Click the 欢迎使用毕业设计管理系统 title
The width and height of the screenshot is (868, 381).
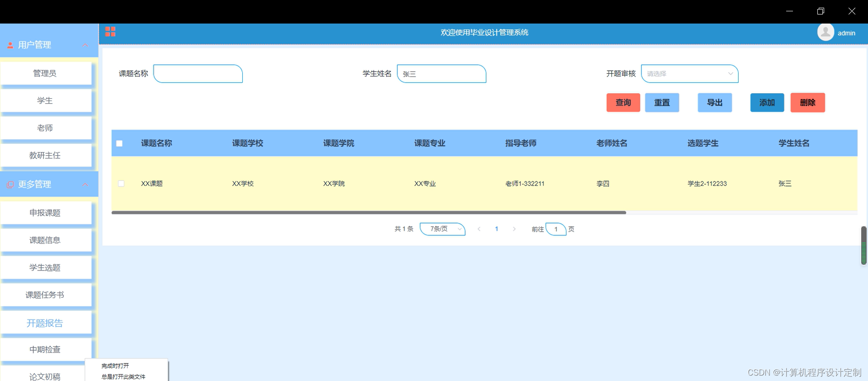(x=485, y=33)
